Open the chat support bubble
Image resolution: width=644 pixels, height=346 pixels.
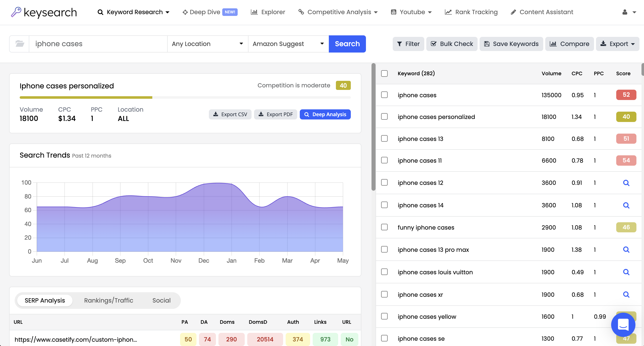coord(623,325)
